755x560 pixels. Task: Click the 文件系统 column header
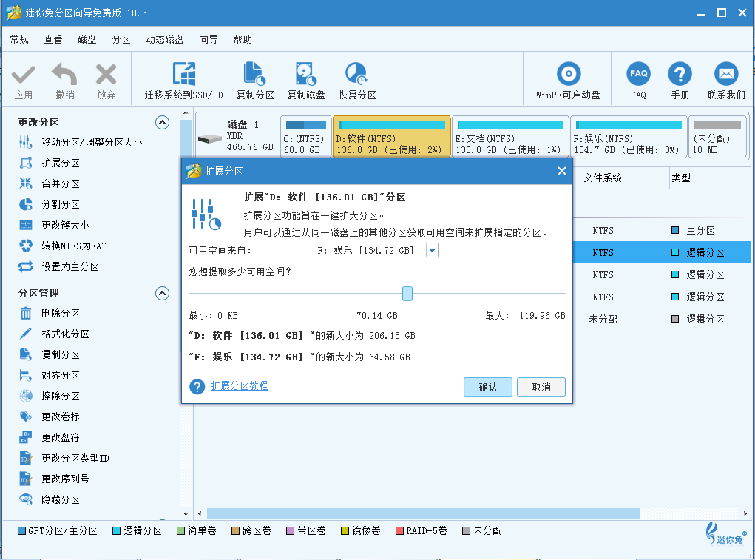click(603, 178)
